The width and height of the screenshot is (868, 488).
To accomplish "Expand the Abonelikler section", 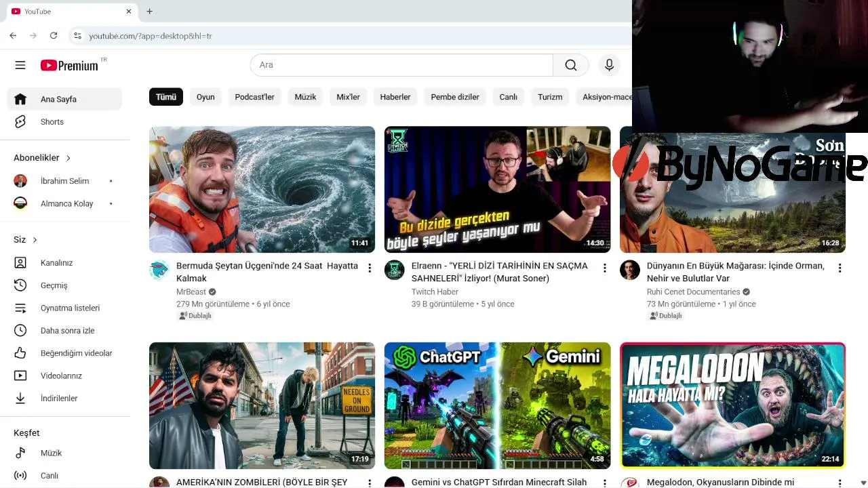I will click(x=43, y=158).
